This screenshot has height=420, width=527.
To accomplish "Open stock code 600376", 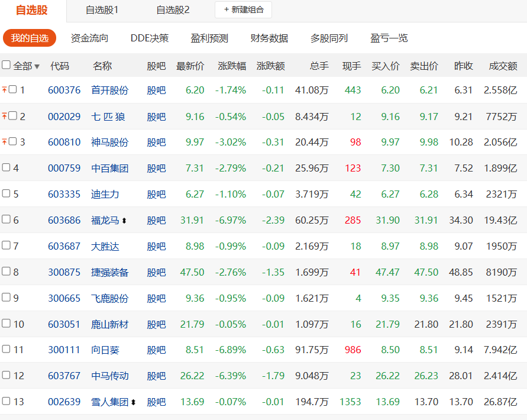I will pyautogui.click(x=64, y=90).
